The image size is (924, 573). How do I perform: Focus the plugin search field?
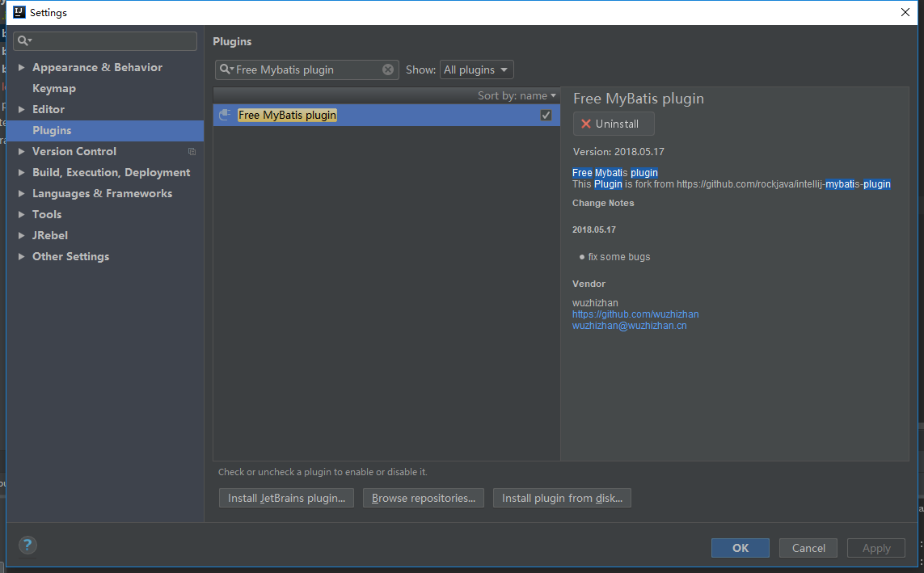[307, 70]
